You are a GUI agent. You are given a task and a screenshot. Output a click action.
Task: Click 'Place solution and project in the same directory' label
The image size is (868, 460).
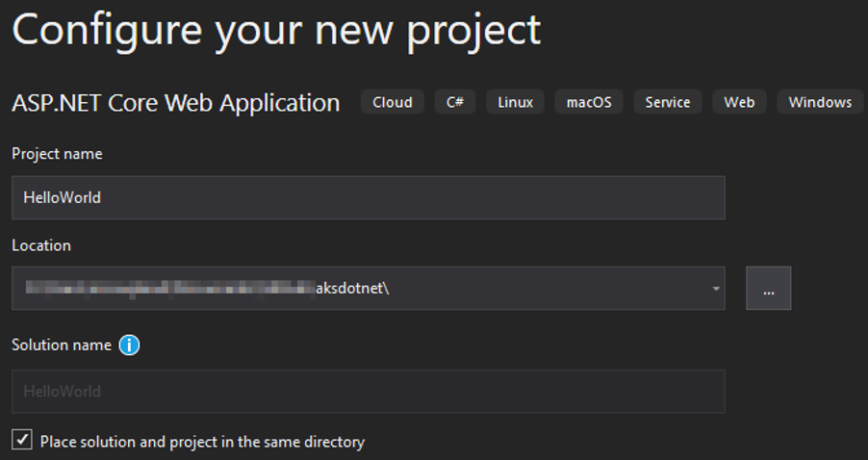click(202, 442)
